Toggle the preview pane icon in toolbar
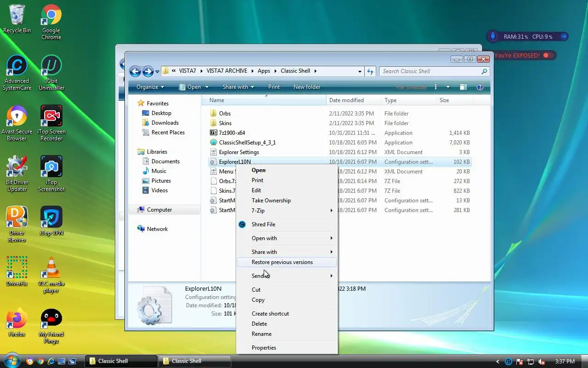 pyautogui.click(x=464, y=87)
